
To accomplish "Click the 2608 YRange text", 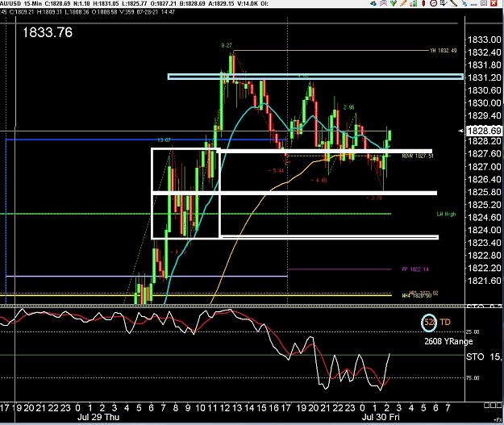I will tap(448, 341).
